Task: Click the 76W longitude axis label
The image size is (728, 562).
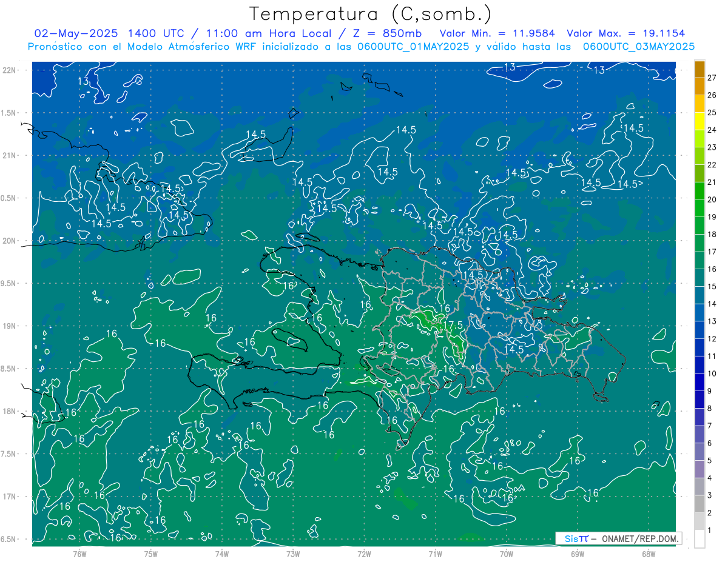Action: tap(79, 554)
